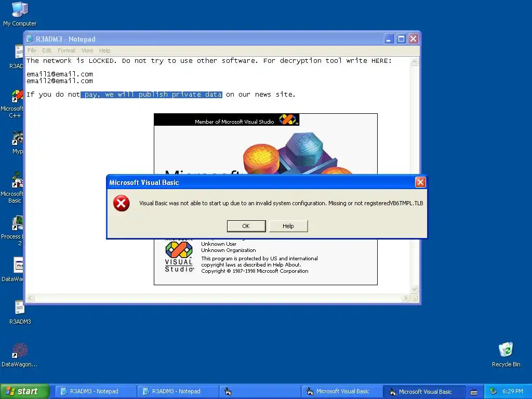Click 'The network is LOCKED' line
The height and width of the screenshot is (399, 532).
coord(209,61)
